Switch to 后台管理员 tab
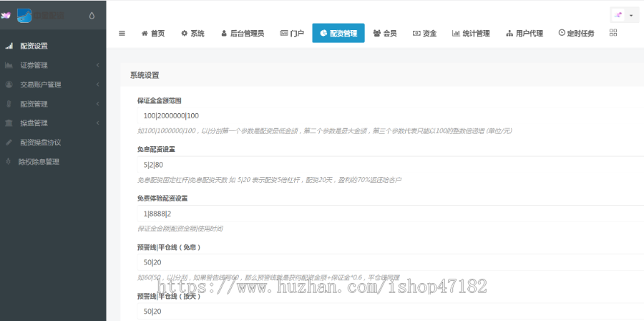The width and height of the screenshot is (644, 321). pyautogui.click(x=243, y=33)
